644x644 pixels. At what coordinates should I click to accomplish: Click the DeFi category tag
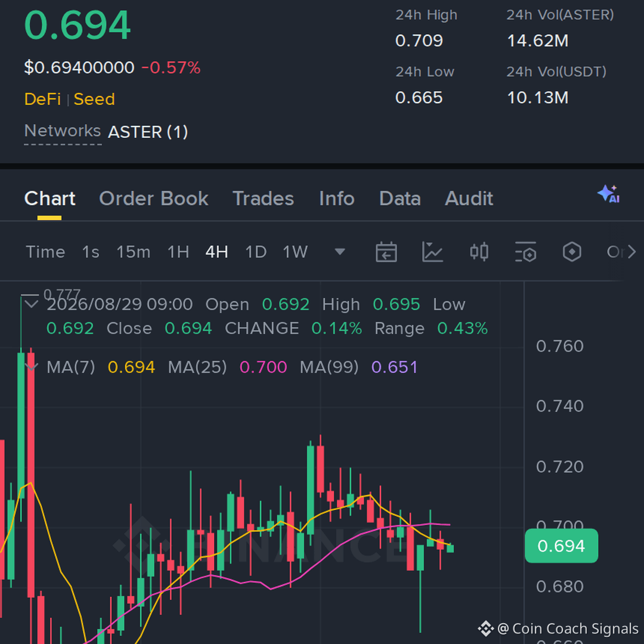click(43, 99)
